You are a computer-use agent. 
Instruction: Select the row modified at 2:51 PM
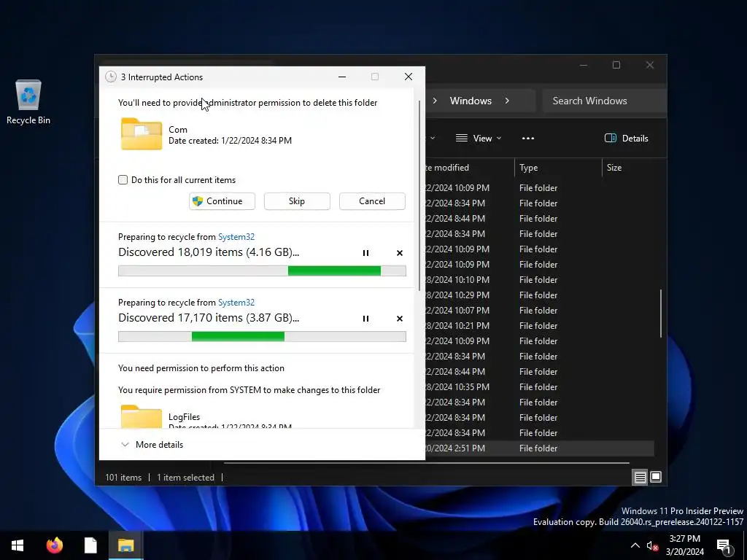click(538, 448)
